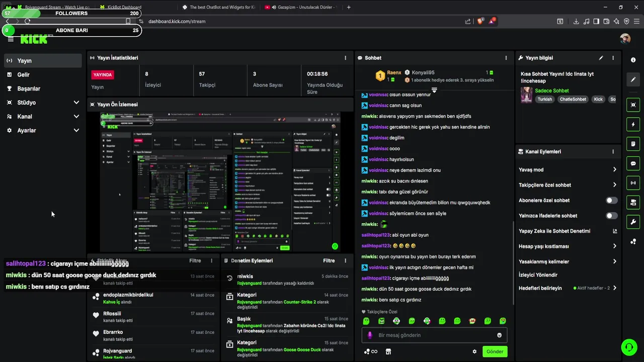Screen dimensions: 644x362
Task: Click the lightning bolt icon in the right sidebar
Action: point(633,124)
